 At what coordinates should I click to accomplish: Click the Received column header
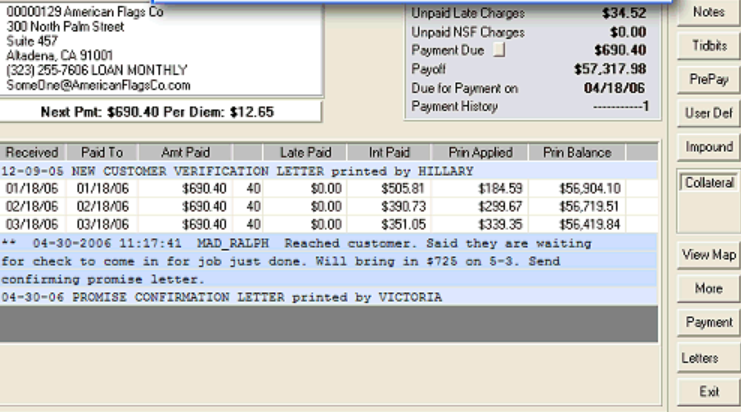(x=32, y=153)
